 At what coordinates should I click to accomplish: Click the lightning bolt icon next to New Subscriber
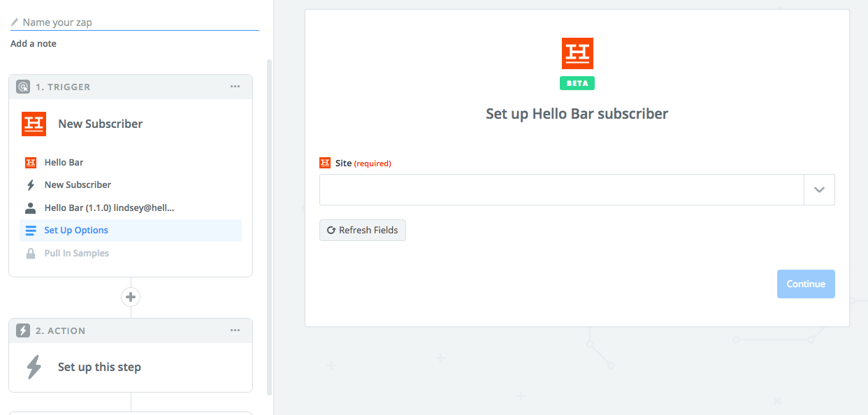tap(30, 185)
